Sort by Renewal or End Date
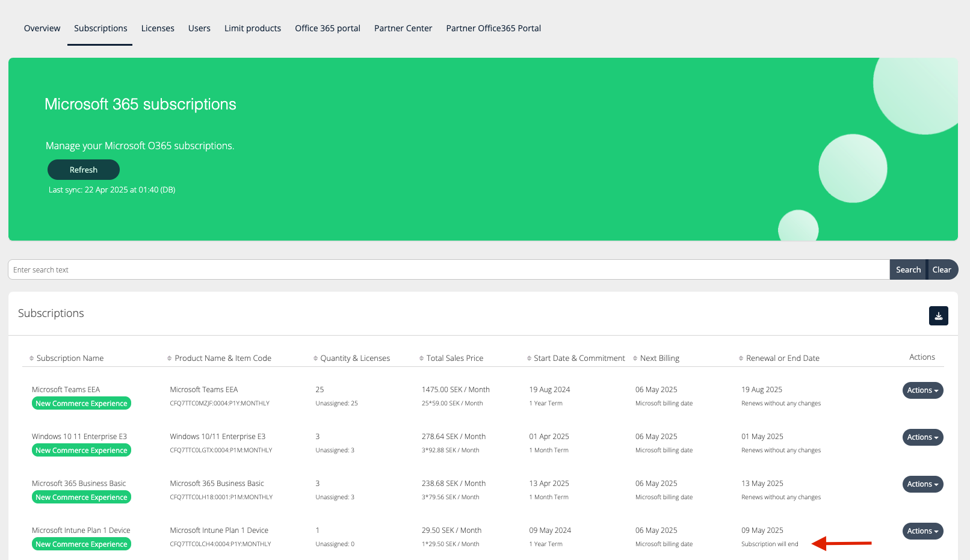This screenshot has width=970, height=560. (x=741, y=358)
